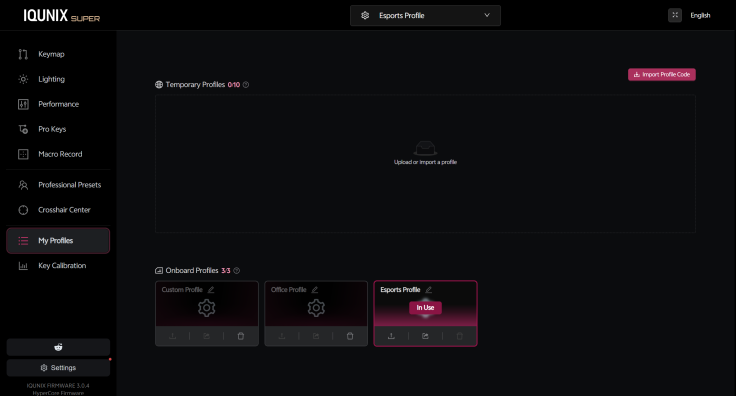Open Crosshair Center

pyautogui.click(x=58, y=210)
